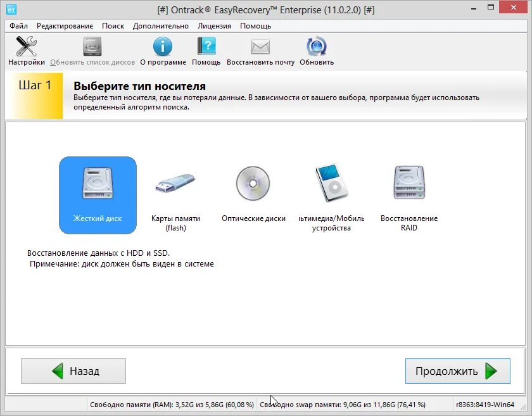Viewport: 532px width, 416px height.
Task: Click the Свободно swap памяти status entry
Action: click(x=343, y=405)
